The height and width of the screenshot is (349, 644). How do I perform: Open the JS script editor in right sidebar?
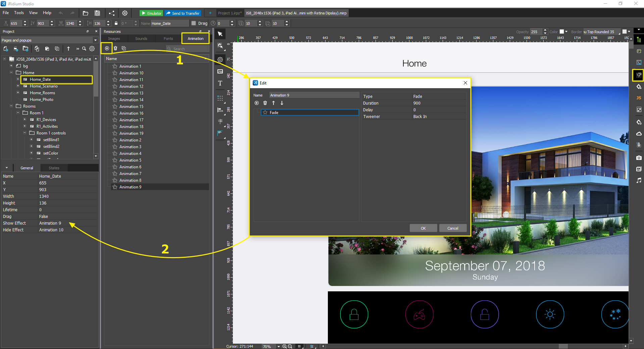(x=639, y=98)
